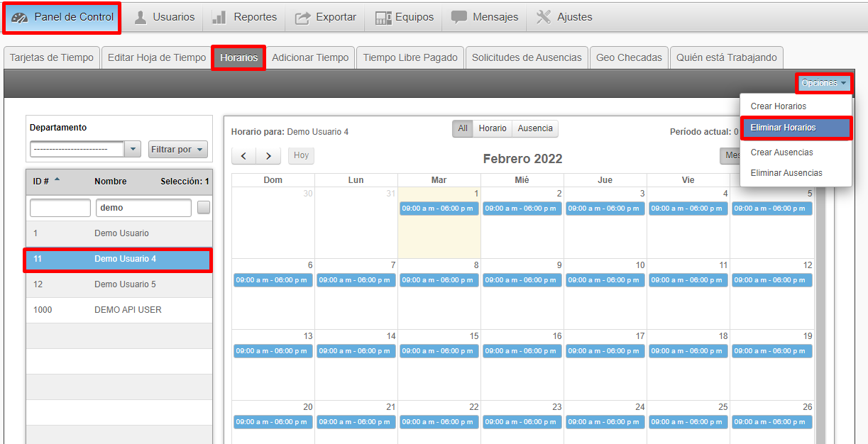
Task: Collapse the Opciones dropdown menu
Action: click(823, 83)
